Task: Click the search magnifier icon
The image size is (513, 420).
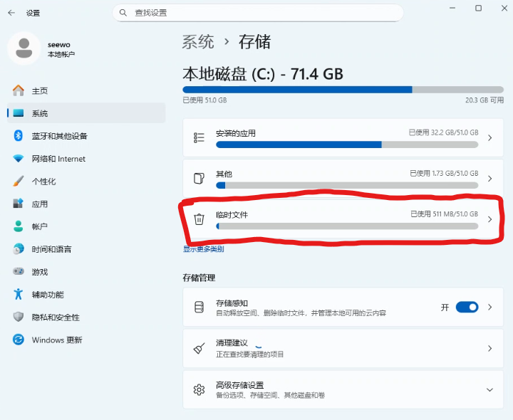Action: coord(123,13)
